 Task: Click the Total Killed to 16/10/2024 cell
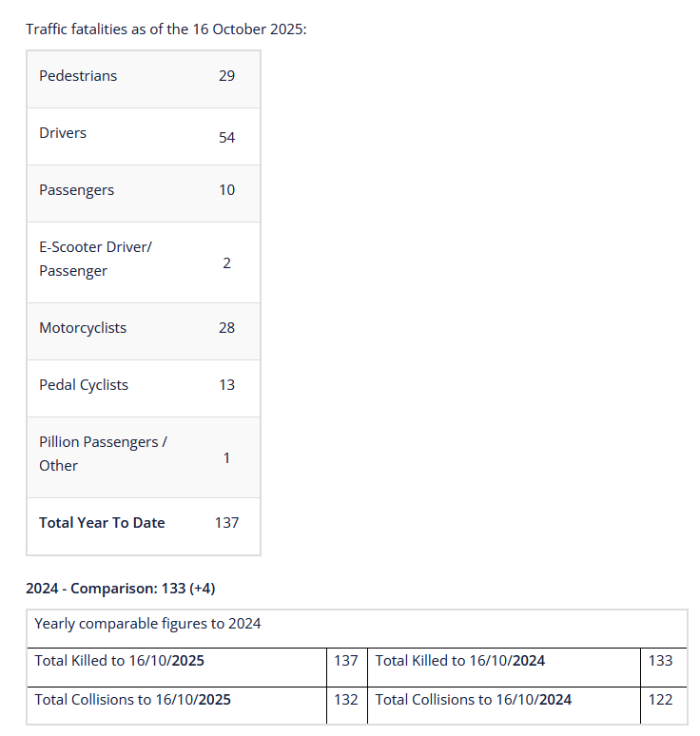tap(460, 661)
